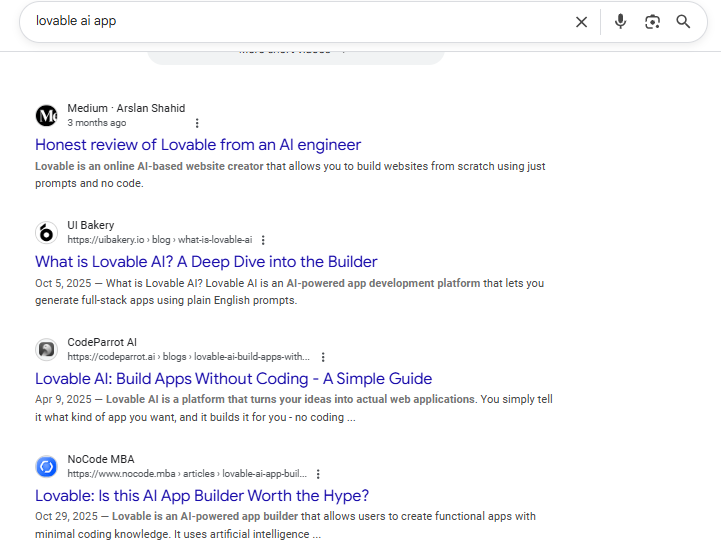Screen dimensions: 721x560
Task: Click the uibakery.io blog URL breadcrumb
Action: (160, 240)
